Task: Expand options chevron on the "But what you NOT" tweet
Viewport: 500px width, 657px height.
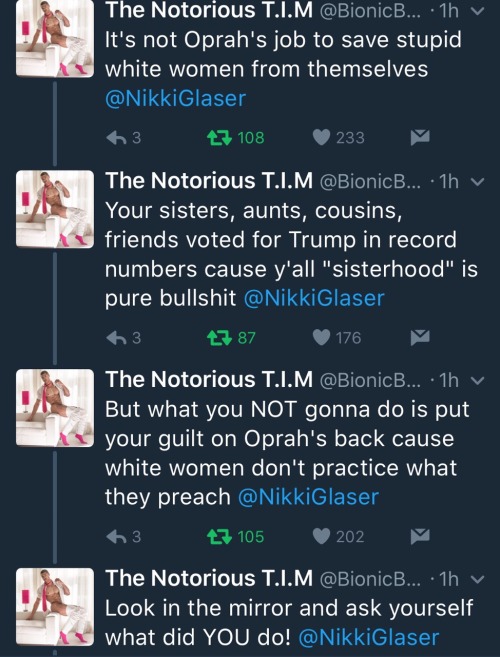Action: [478, 380]
